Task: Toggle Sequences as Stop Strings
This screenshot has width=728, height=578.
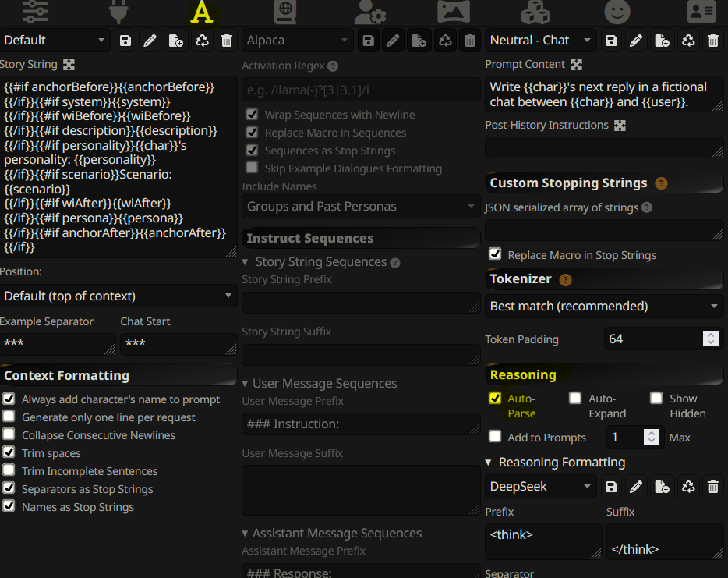Action: click(x=252, y=150)
